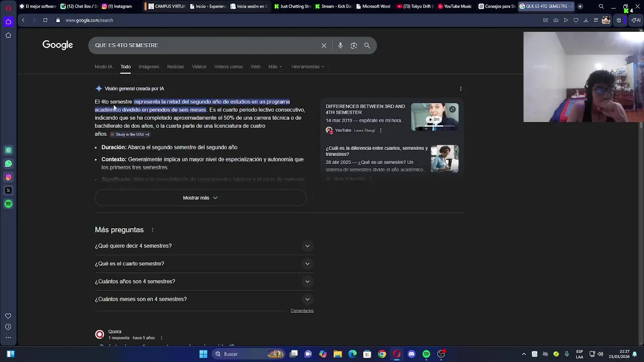Screen dimensions: 644x362
Task: Switch to YouTube Music browser tab
Action: 455,7
